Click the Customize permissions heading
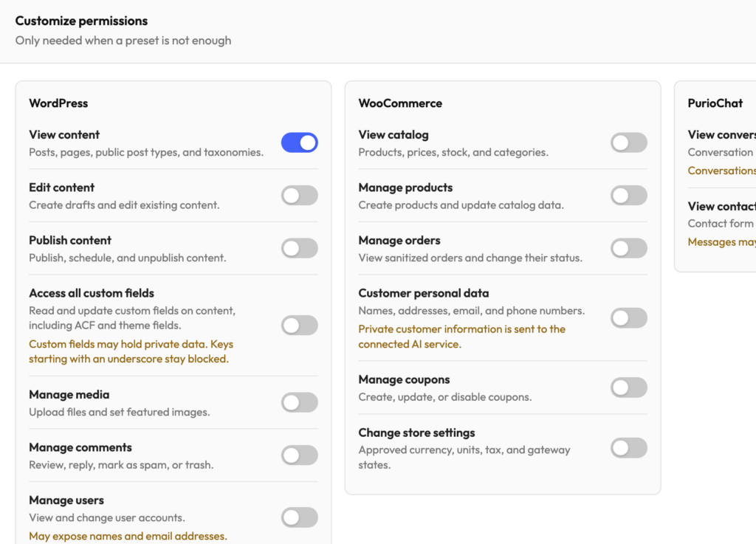Viewport: 756px width, 544px height. [81, 21]
